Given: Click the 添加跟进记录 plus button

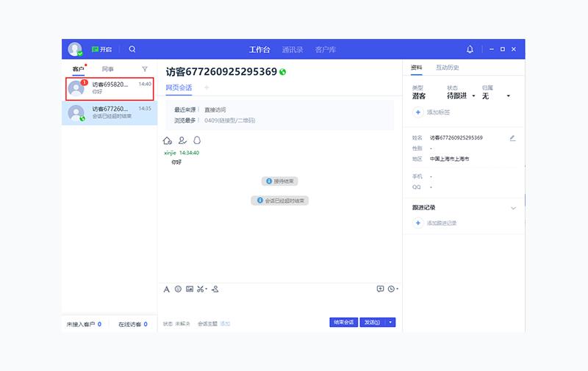Looking at the screenshot, I should (417, 223).
